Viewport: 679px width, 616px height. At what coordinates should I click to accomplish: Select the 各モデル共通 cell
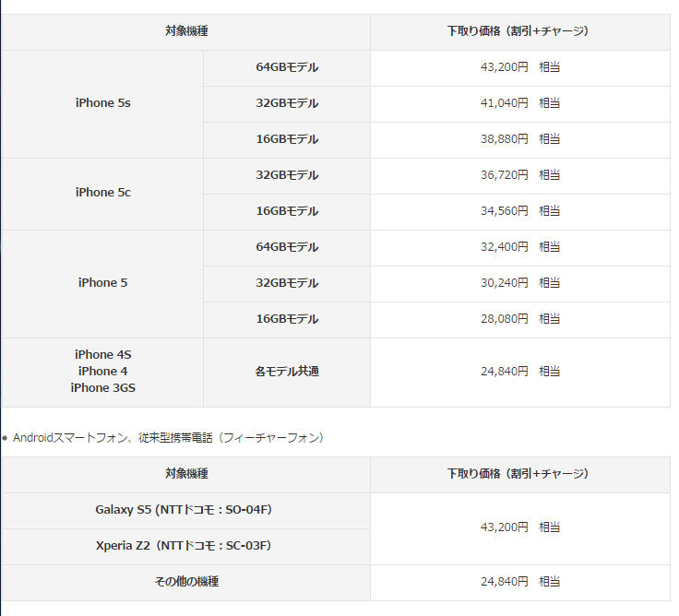point(287,372)
